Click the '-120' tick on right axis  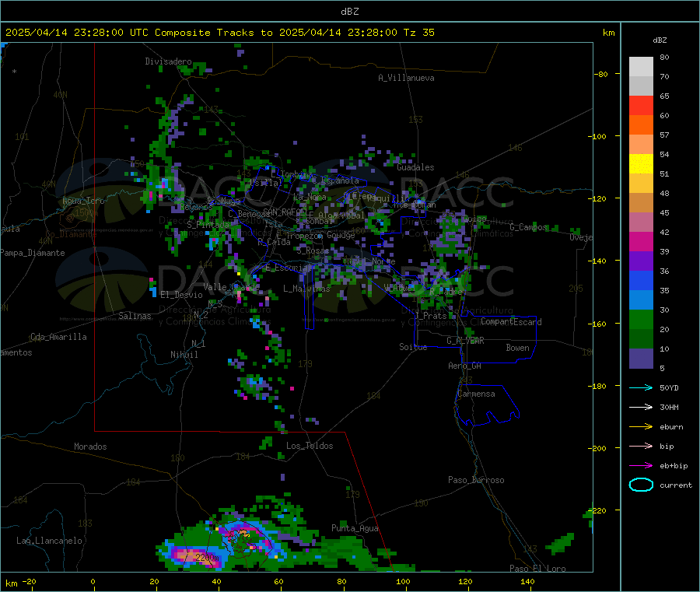[x=600, y=198]
